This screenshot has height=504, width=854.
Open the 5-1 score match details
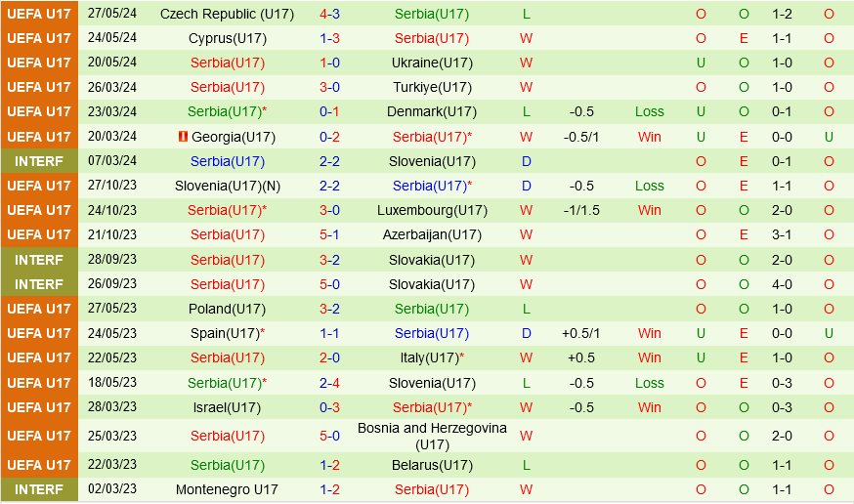point(329,234)
